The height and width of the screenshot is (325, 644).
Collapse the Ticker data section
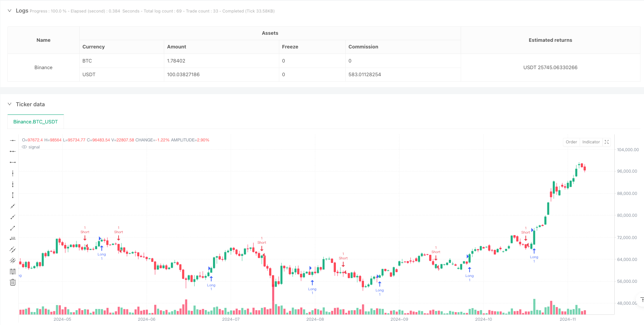point(10,104)
